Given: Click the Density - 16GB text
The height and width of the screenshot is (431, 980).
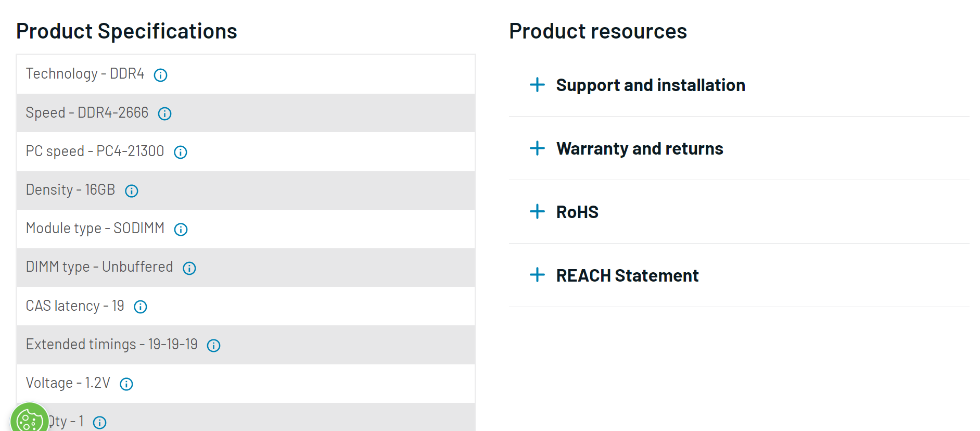Looking at the screenshot, I should (70, 189).
